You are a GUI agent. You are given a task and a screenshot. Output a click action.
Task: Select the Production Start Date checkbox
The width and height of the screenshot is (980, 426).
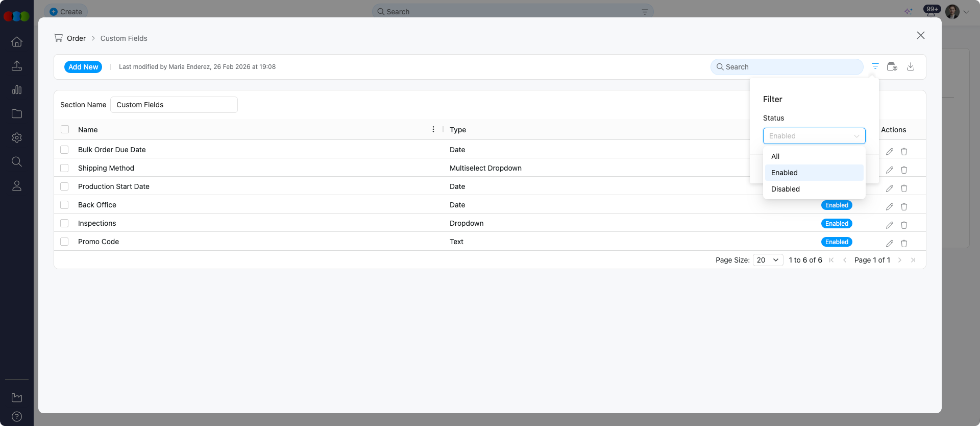tap(64, 186)
